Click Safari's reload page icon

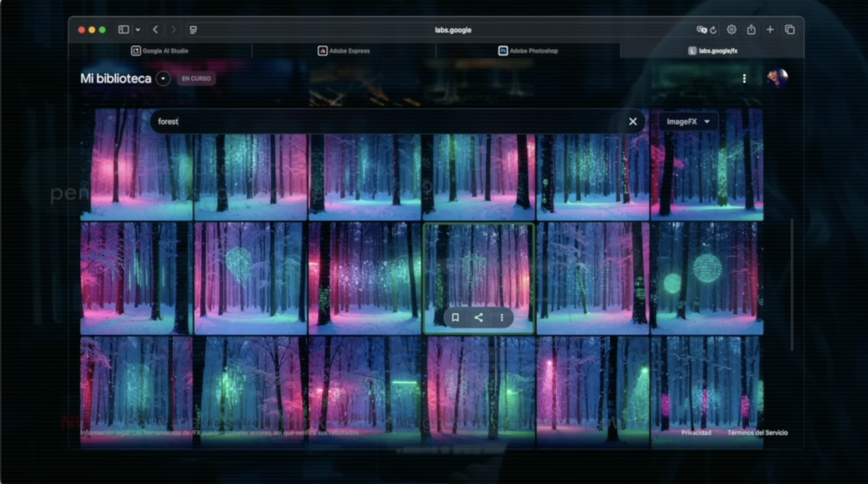[x=713, y=30]
